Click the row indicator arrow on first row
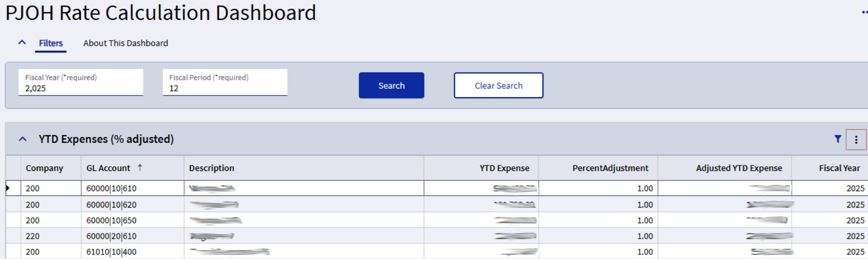This screenshot has height=259, width=868. 8,188
